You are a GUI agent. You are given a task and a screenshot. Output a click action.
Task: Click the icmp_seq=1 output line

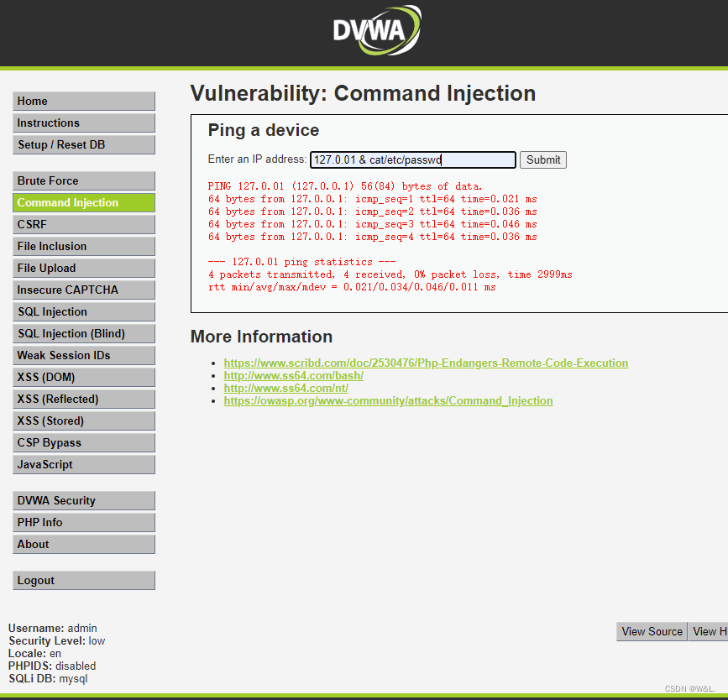(x=372, y=199)
